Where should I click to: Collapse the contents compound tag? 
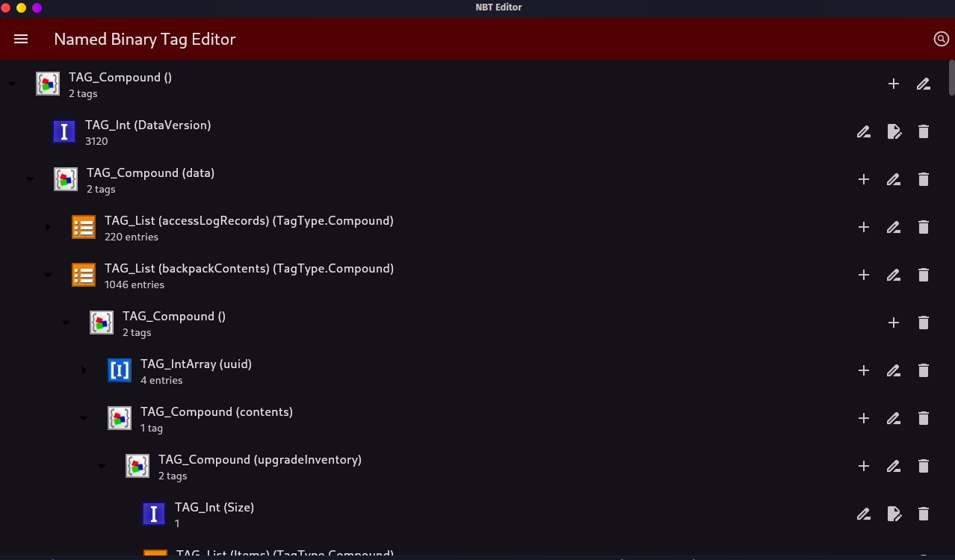click(84, 418)
